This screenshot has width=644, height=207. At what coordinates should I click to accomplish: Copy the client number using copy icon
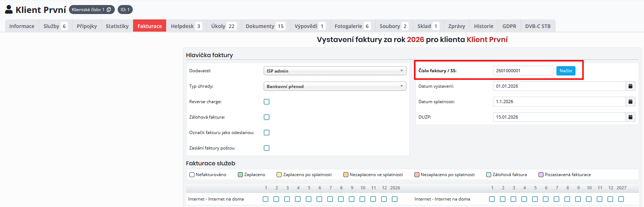click(109, 10)
